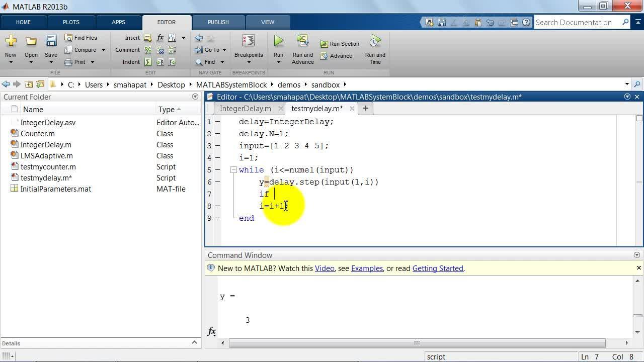Click the quick access Undo icon

490,22
